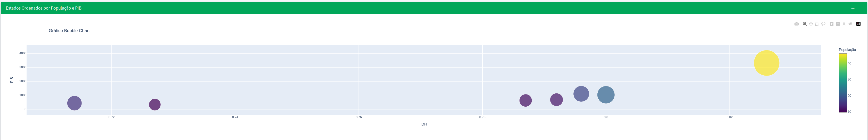Click the População color scale bar

click(843, 83)
